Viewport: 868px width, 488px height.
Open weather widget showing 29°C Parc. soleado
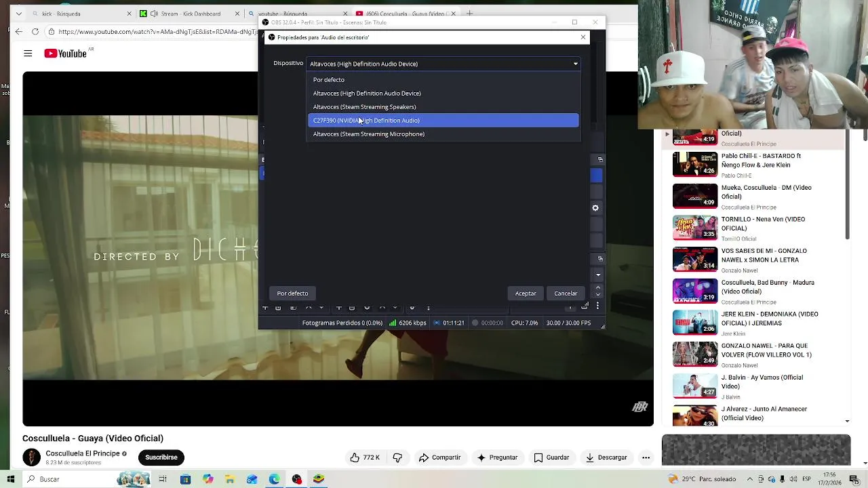pyautogui.click(x=702, y=479)
